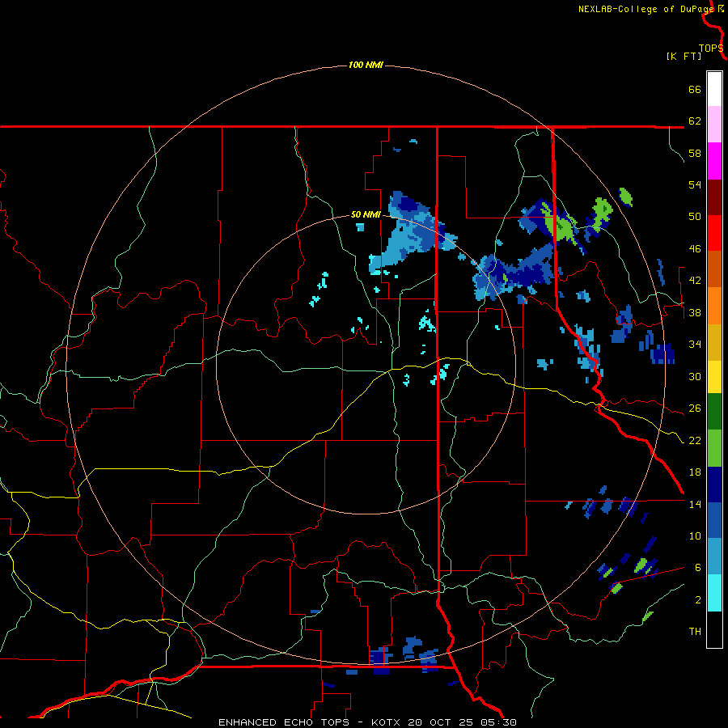This screenshot has height=728, width=728.
Task: Click the "14" legend value
Action: 695,505
